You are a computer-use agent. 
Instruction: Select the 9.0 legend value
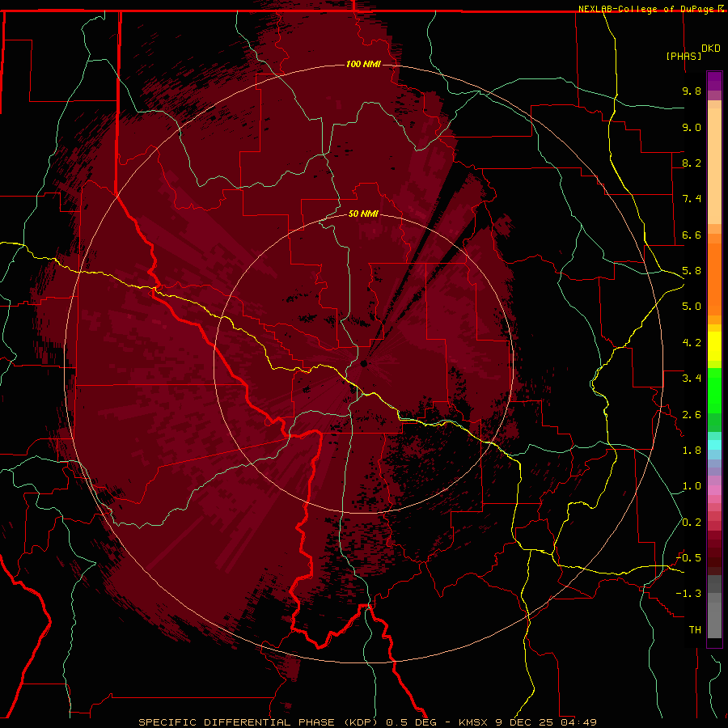click(692, 127)
